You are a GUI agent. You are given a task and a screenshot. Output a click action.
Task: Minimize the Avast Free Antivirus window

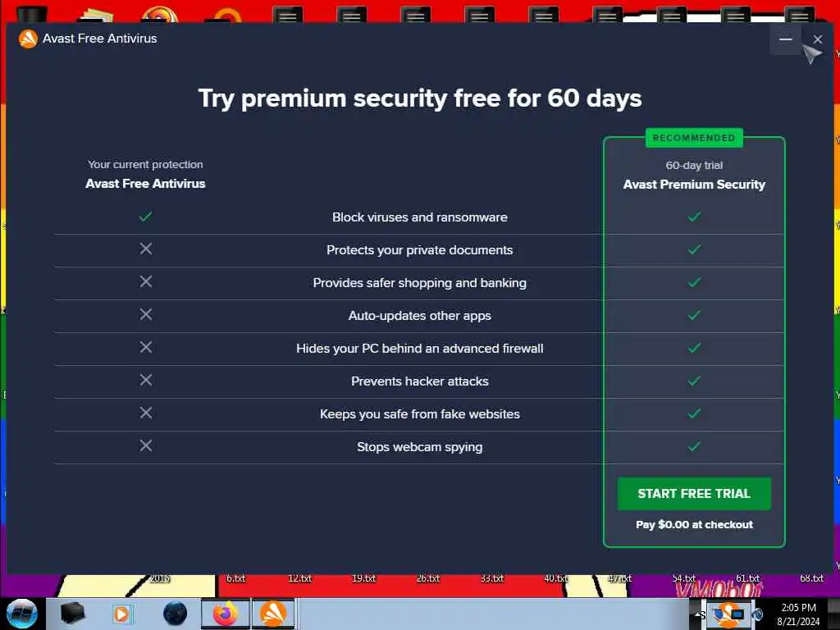coord(785,39)
